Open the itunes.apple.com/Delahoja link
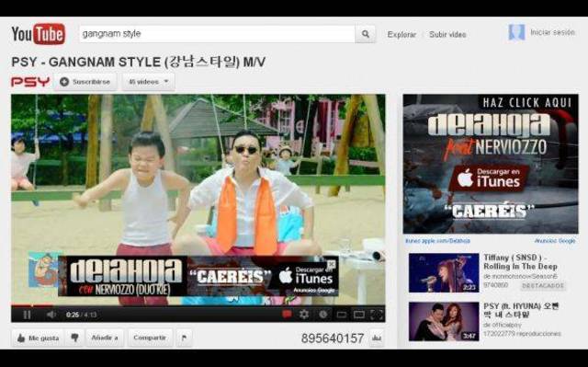 pos(437,241)
